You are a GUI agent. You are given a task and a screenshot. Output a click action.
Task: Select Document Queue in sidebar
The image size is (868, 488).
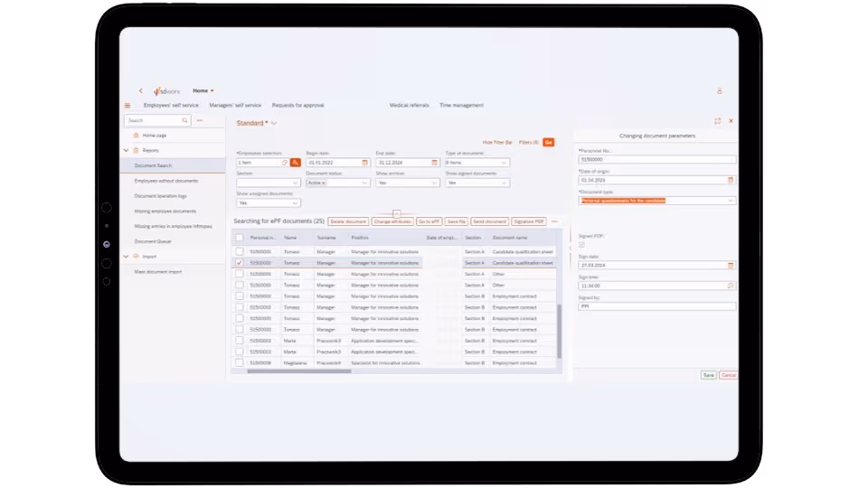[153, 242]
